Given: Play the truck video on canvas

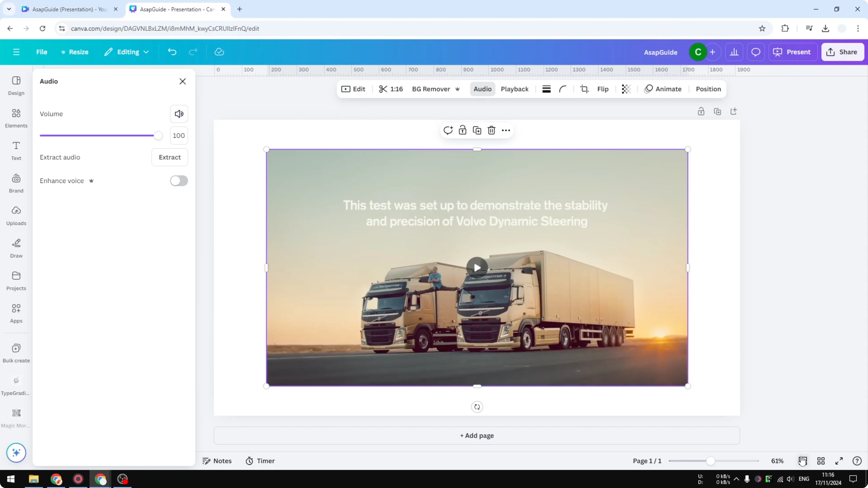Looking at the screenshot, I should (x=476, y=267).
